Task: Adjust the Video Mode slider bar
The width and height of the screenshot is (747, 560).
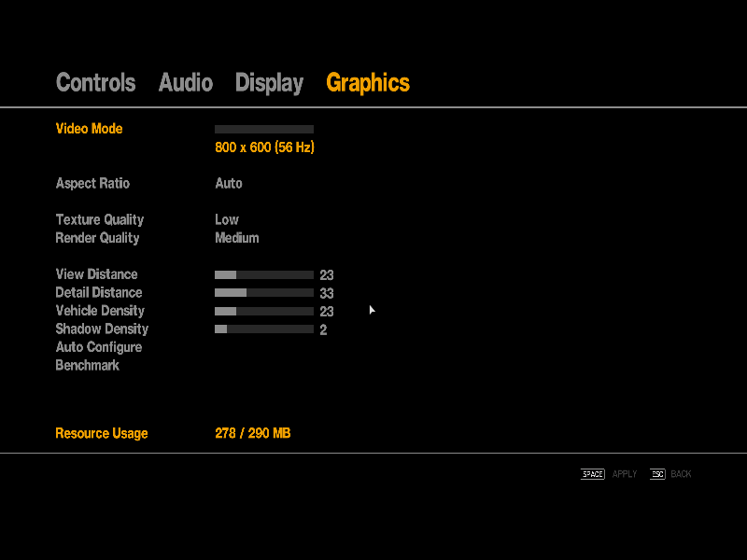Action: click(264, 130)
